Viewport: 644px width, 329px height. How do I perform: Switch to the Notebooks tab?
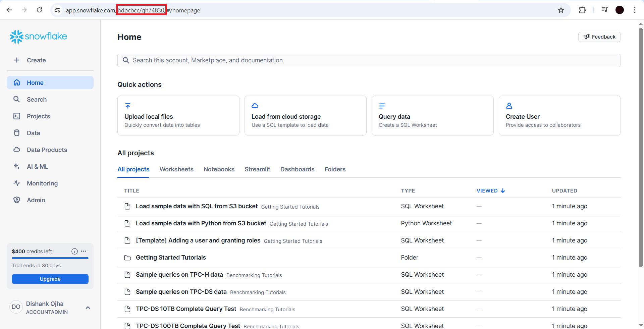coord(219,169)
